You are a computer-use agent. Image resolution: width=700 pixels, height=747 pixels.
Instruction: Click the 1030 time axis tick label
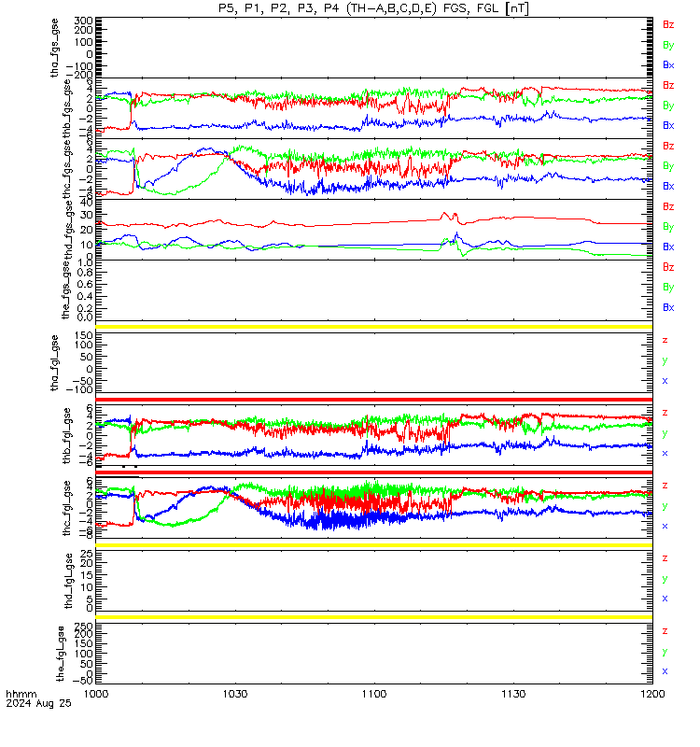(x=235, y=694)
